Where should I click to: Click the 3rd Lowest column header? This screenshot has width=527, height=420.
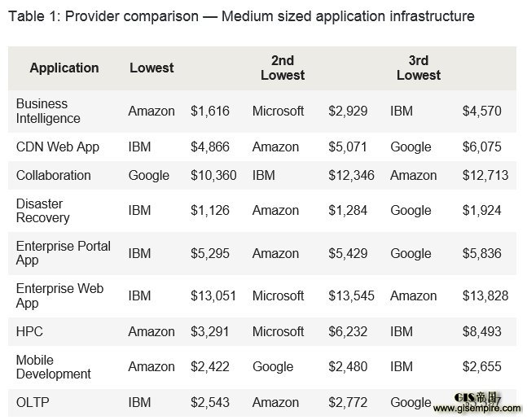(x=419, y=68)
